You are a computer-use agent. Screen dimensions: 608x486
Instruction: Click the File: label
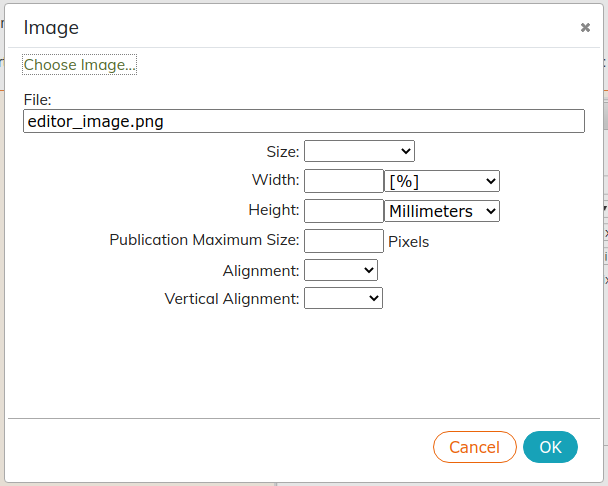tap(38, 100)
